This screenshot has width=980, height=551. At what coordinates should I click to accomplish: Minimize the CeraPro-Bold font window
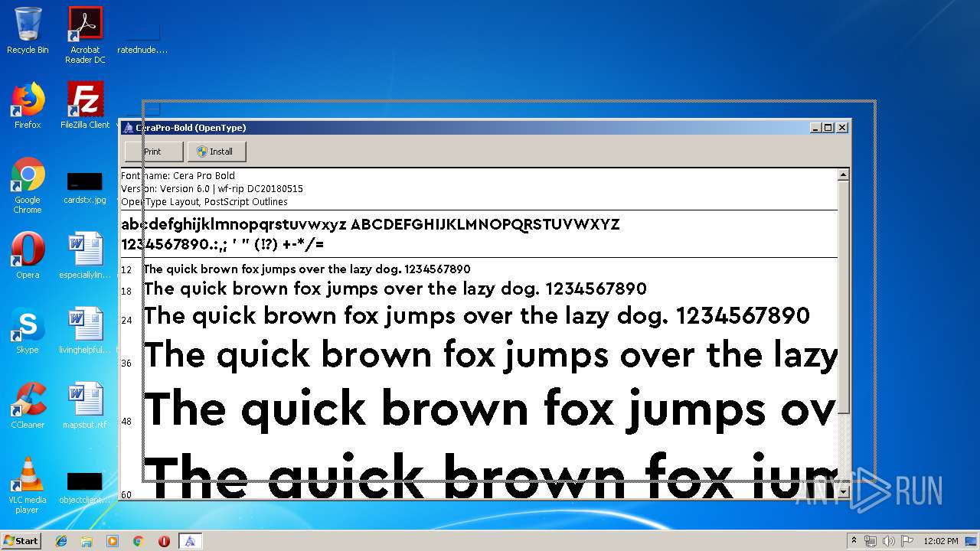[x=815, y=128]
